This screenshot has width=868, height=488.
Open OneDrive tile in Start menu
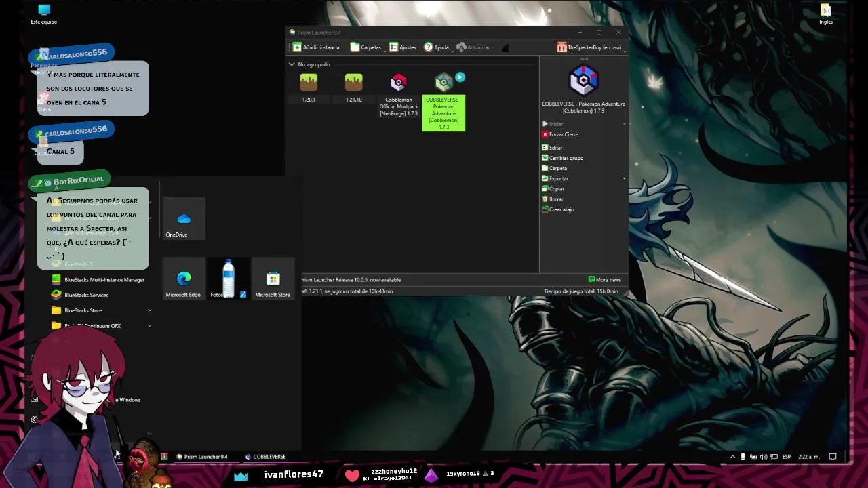click(184, 219)
